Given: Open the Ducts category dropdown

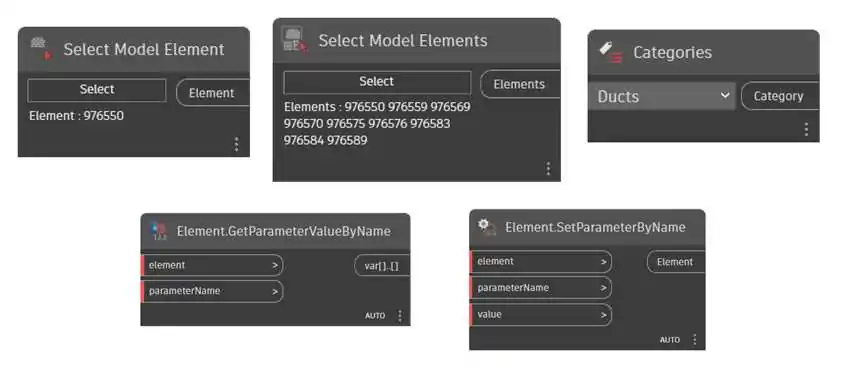Looking at the screenshot, I should click(x=662, y=97).
